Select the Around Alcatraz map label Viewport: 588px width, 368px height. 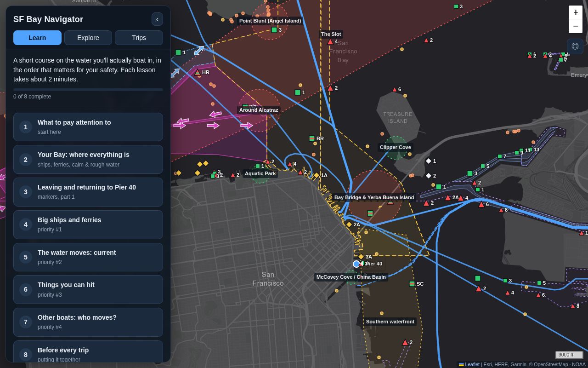coord(259,110)
